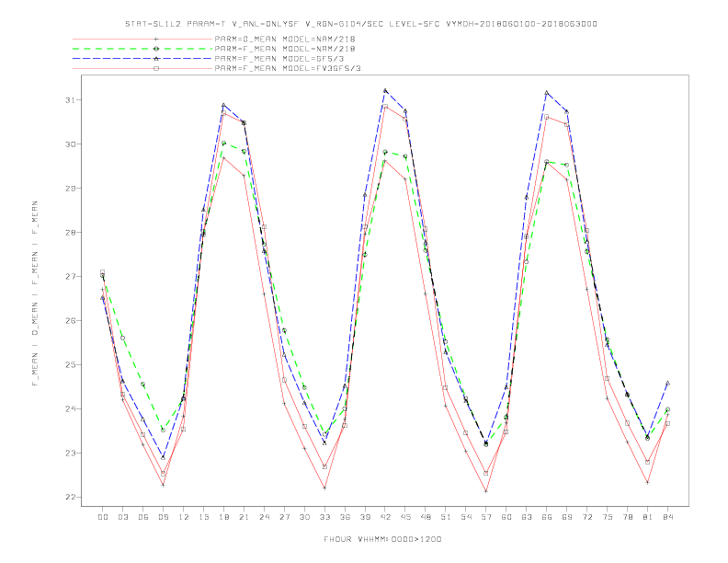Click the vertical axis label F_MEAN | O_MEAN
Viewport: 728px width, 563px height.
(x=35, y=293)
